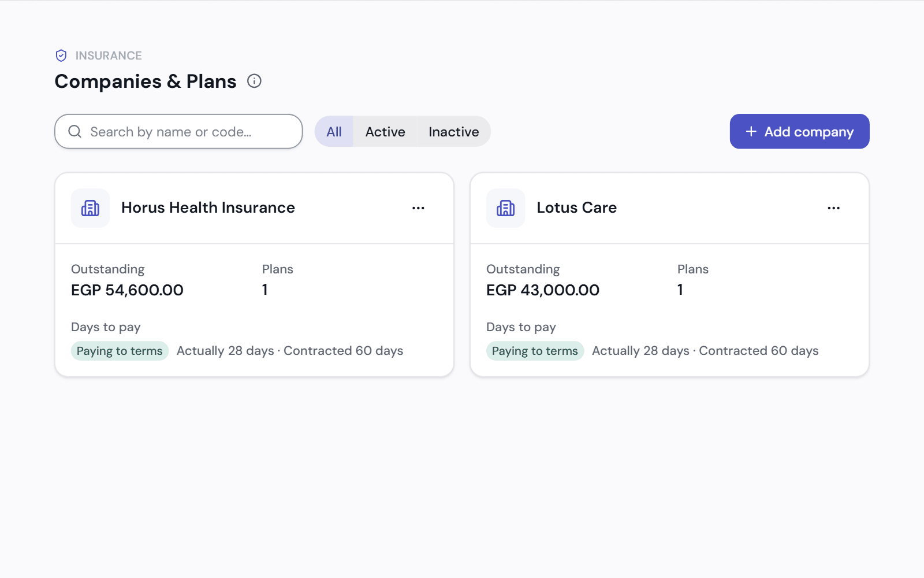Click the Companies & Plans heading
Viewport: 924px width, 578px height.
point(146,81)
